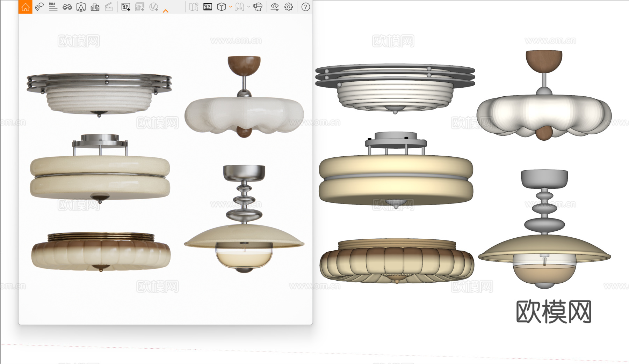This screenshot has height=364, width=629.
Task: Select the filmstrip rendered view icon
Action: (x=208, y=7)
